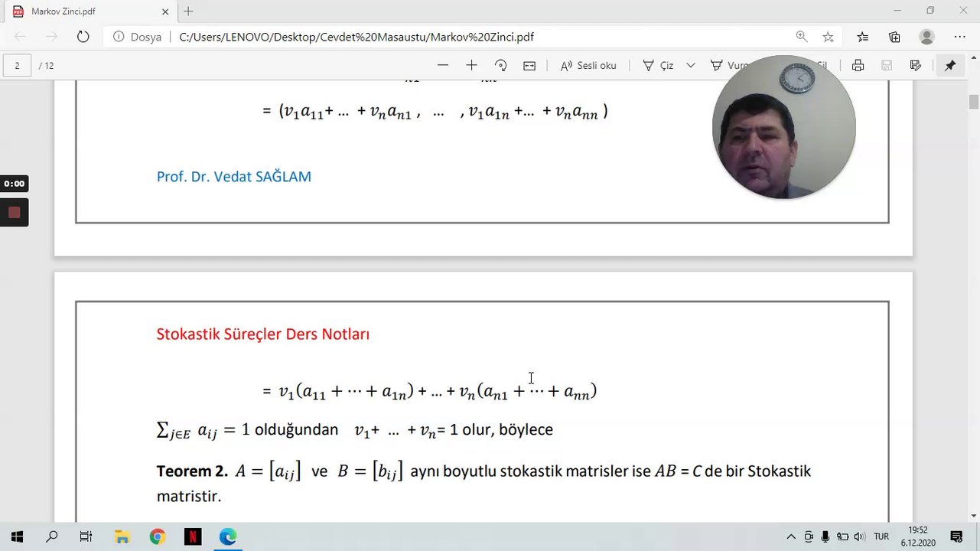
Task: Go back in browser history
Action: coord(21,37)
